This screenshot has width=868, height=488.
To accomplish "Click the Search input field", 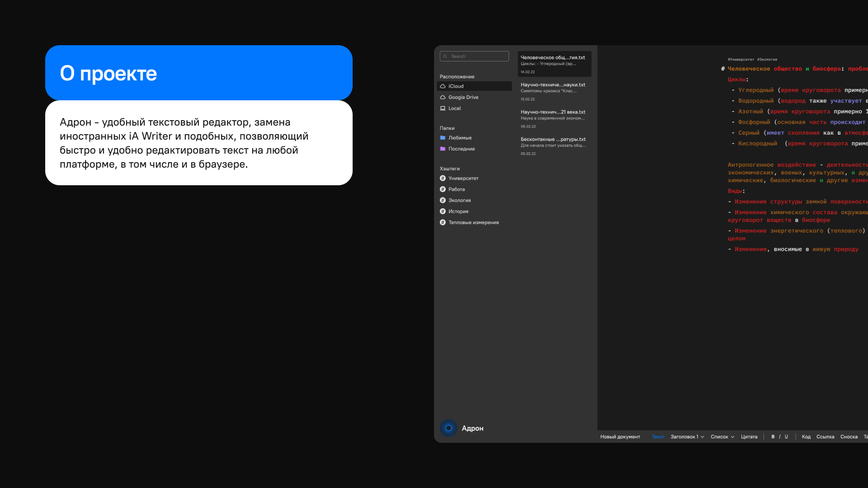I will click(x=474, y=56).
